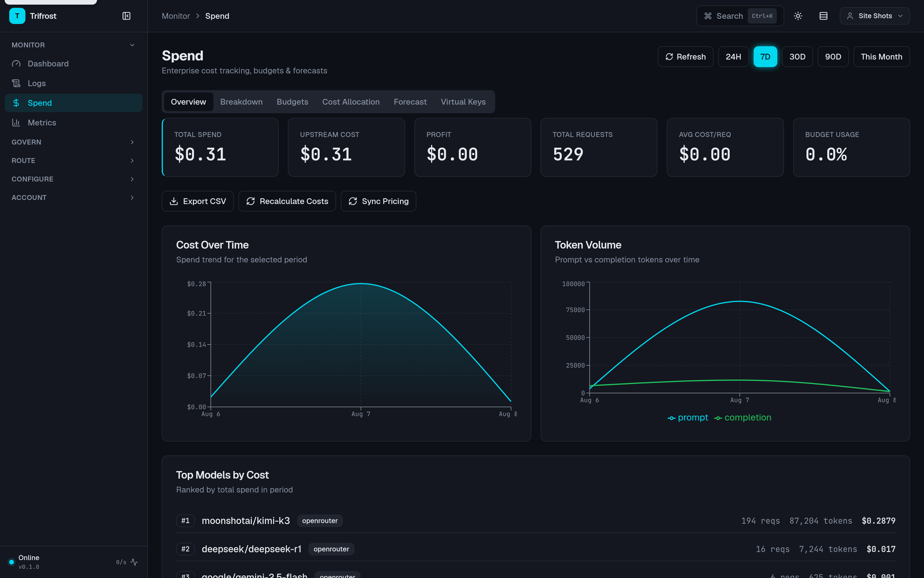Viewport: 924px width, 578px height.
Task: Click the openrouter tag beside kimi-k3
Action: (x=320, y=521)
